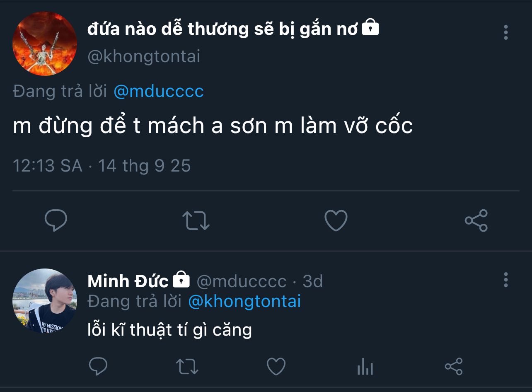Retweet Minh Đức's reply

[187, 366]
